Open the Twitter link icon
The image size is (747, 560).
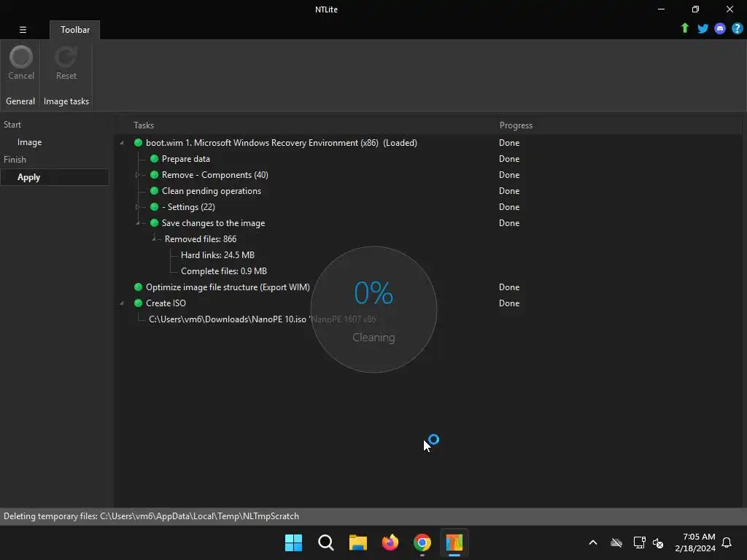point(703,28)
